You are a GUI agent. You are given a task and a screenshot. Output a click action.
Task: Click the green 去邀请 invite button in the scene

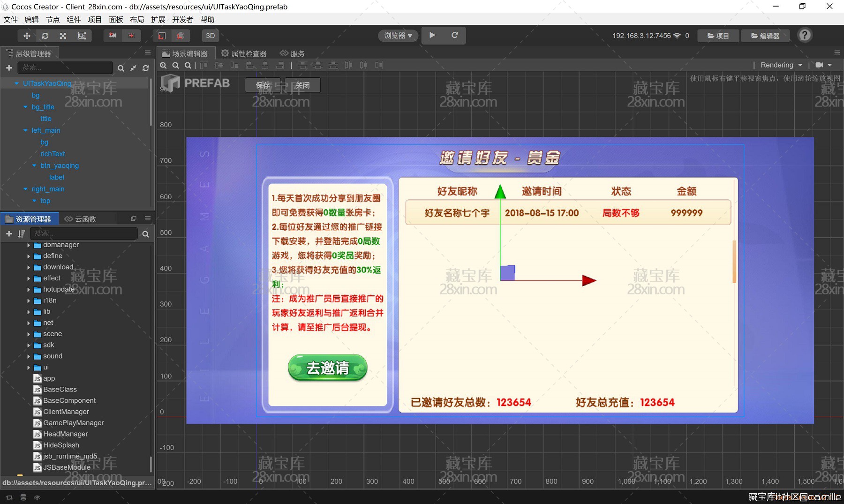point(327,368)
